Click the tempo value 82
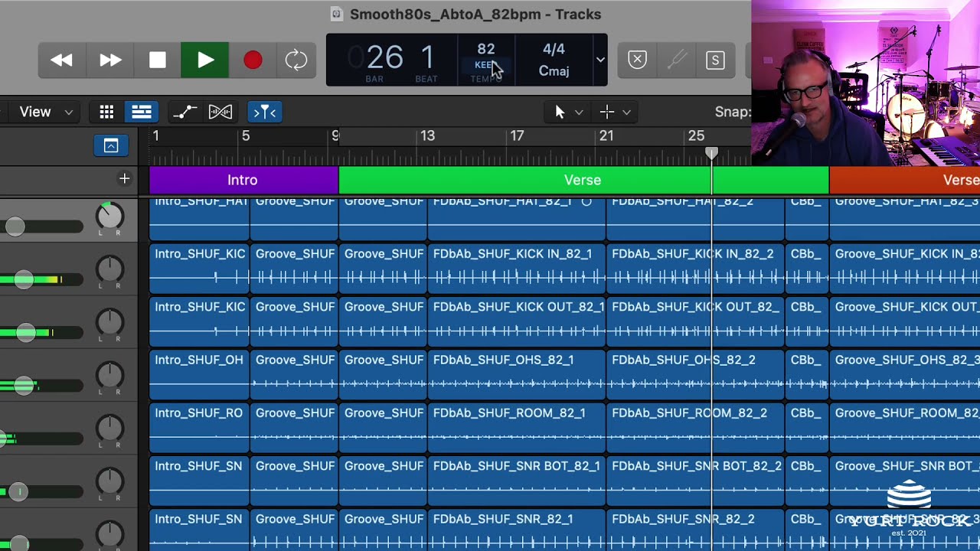 pyautogui.click(x=485, y=49)
